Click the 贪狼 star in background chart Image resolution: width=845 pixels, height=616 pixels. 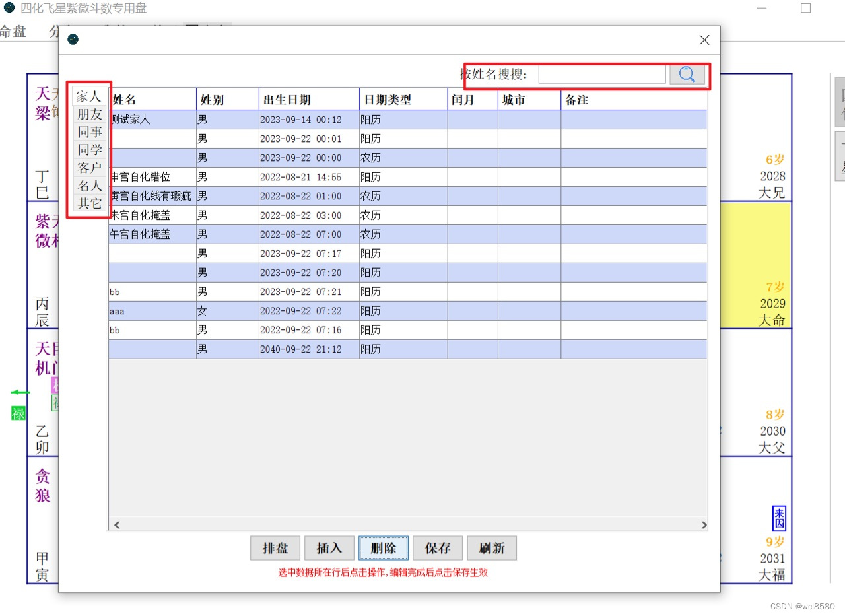(x=43, y=485)
